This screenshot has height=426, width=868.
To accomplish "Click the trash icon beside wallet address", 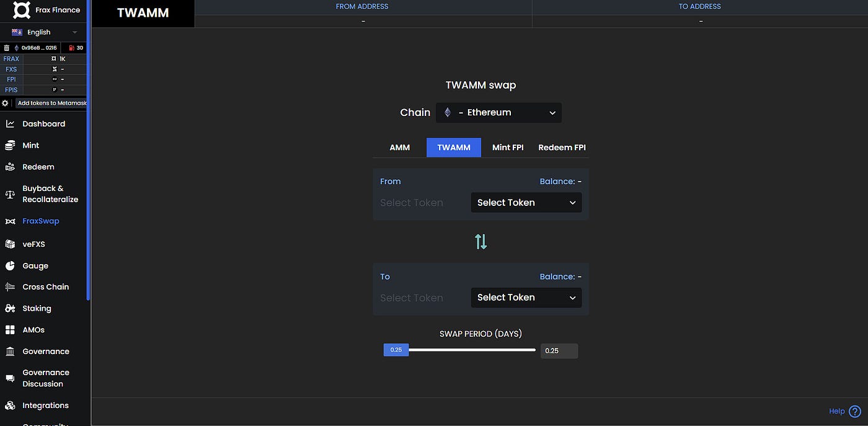I will [x=7, y=48].
